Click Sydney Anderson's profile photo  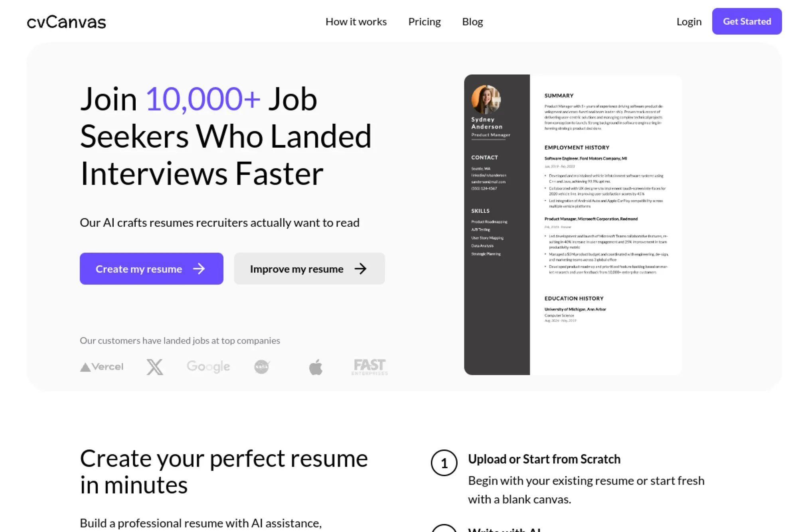(486, 99)
